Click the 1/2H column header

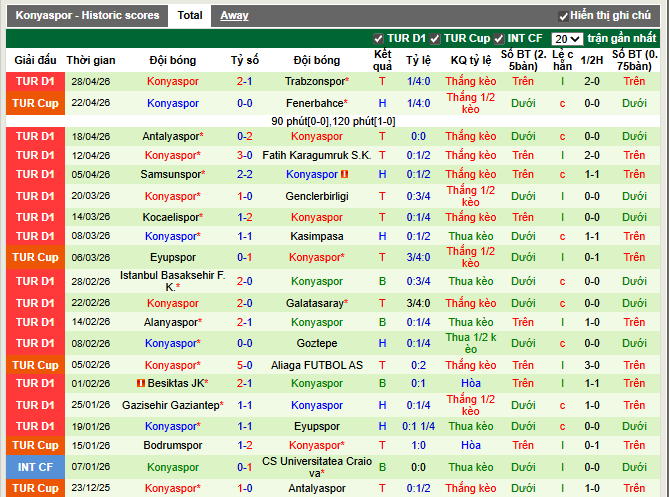pos(592,60)
